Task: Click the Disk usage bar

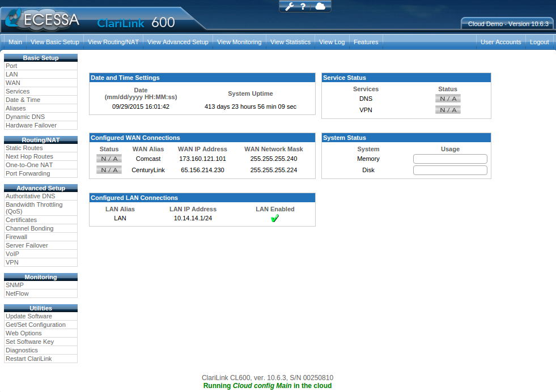Action: [x=451, y=170]
